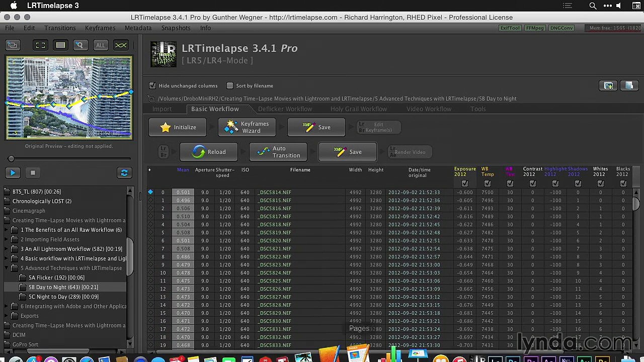Click the Auto Transition button
644x362 pixels.
pos(278,152)
